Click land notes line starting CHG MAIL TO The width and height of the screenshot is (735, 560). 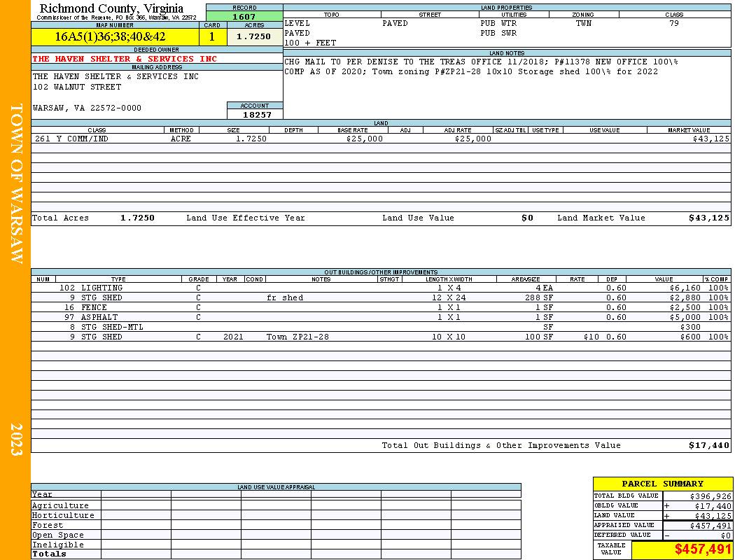point(481,62)
